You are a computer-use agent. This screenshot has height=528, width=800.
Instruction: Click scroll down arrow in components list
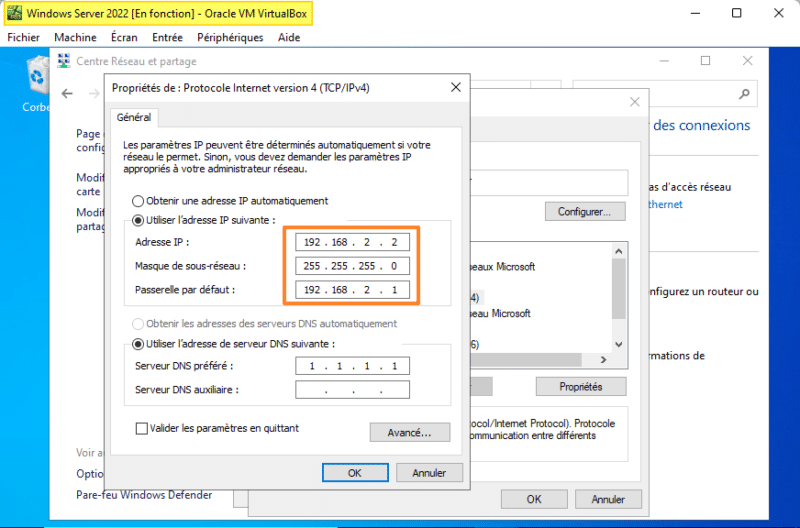pyautogui.click(x=619, y=344)
